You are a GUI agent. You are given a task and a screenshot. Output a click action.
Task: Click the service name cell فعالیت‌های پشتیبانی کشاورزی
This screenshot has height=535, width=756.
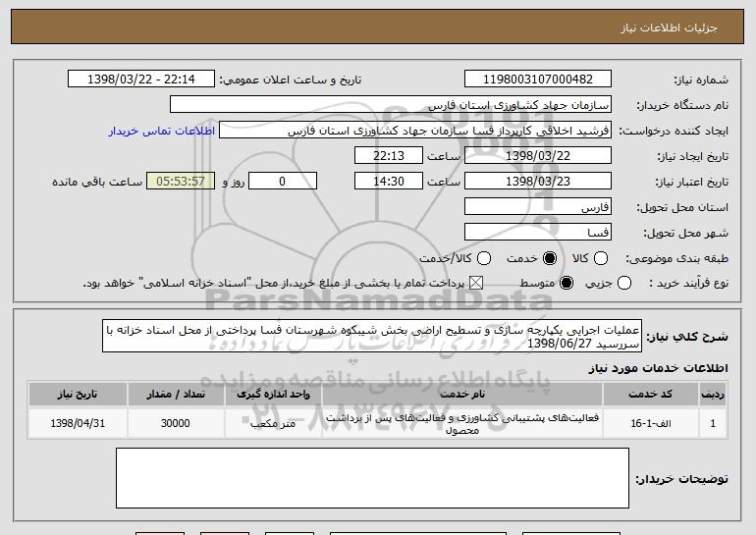coord(462,423)
